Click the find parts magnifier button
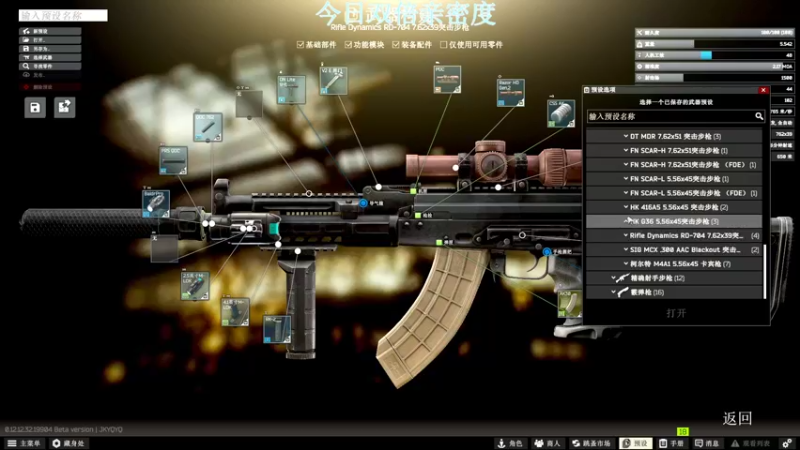800x450 pixels. tap(50, 66)
